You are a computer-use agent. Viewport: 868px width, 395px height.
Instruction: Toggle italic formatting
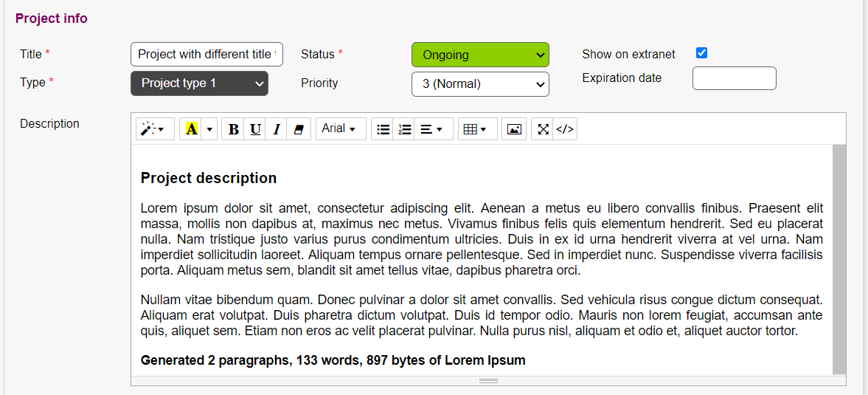(x=277, y=129)
